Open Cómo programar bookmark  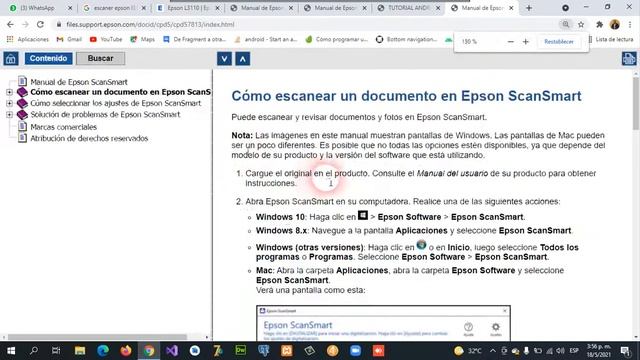tap(337, 39)
